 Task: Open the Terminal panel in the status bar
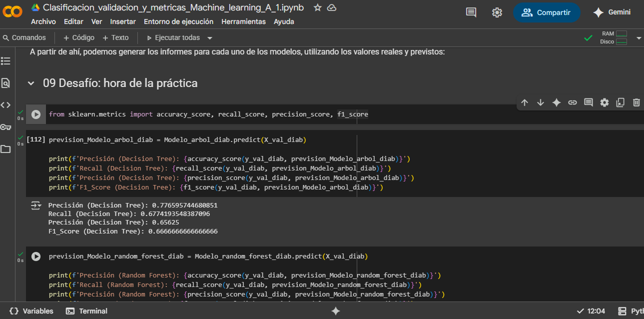click(x=87, y=311)
